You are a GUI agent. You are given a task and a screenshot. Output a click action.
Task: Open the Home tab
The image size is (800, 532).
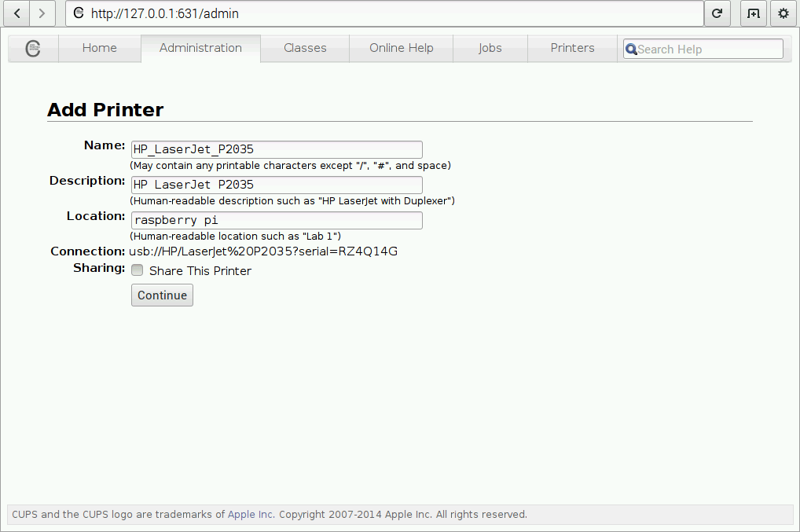(x=100, y=48)
